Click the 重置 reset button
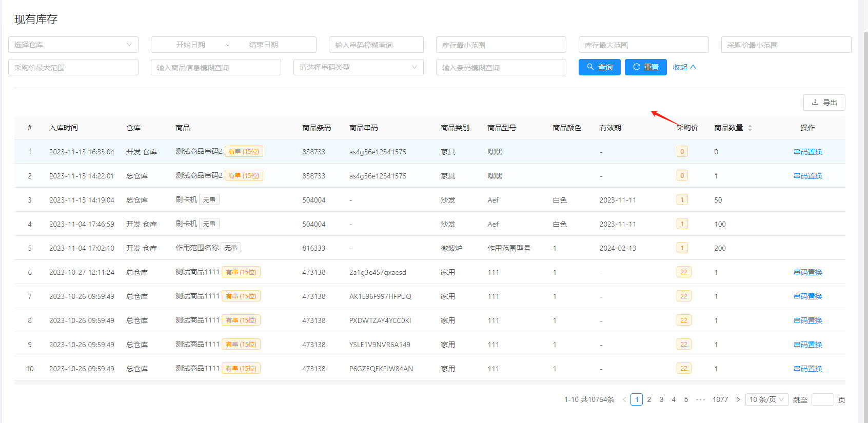This screenshot has height=423, width=868. (x=645, y=67)
